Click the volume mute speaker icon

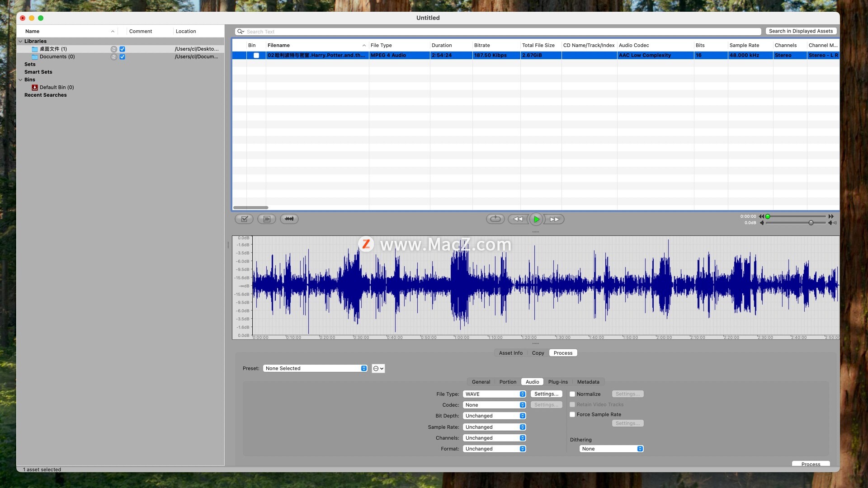coord(762,223)
